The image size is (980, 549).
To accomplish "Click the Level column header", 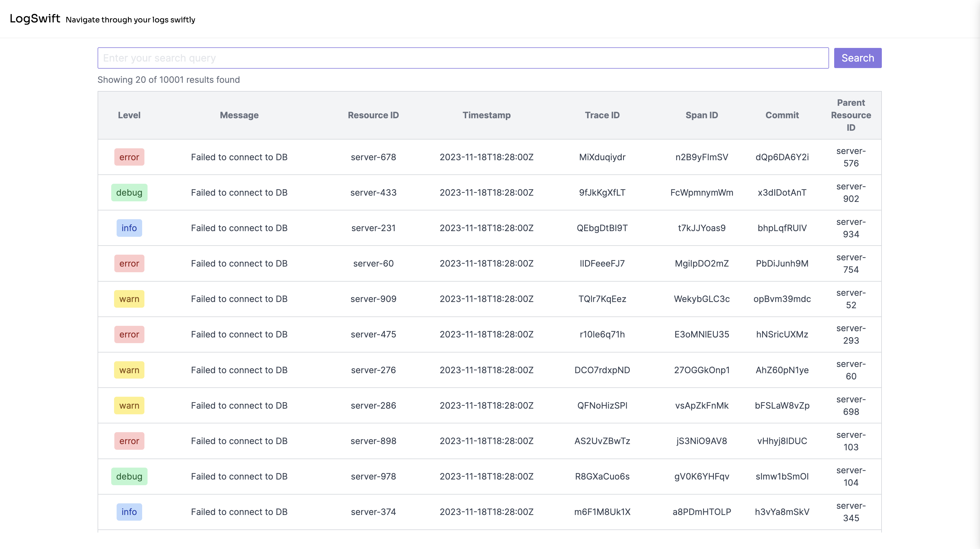I will coord(129,115).
